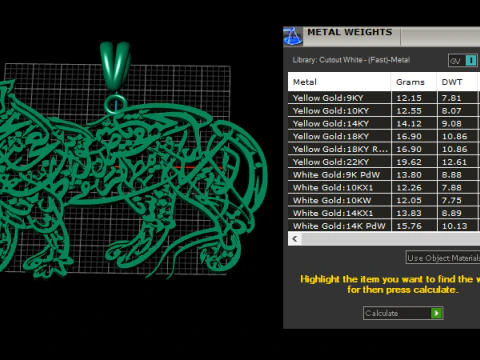The width and height of the screenshot is (480, 360).
Task: Click the DWT column header
Action: (457, 82)
